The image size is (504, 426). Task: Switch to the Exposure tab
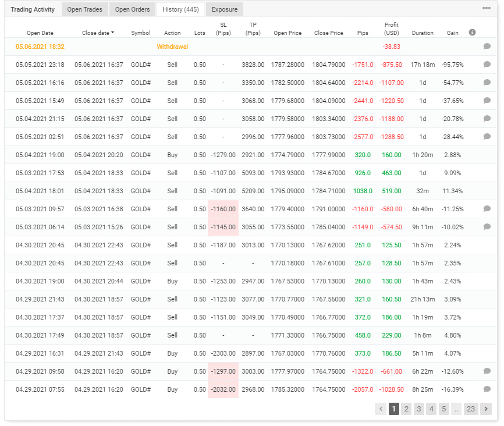pyautogui.click(x=225, y=9)
